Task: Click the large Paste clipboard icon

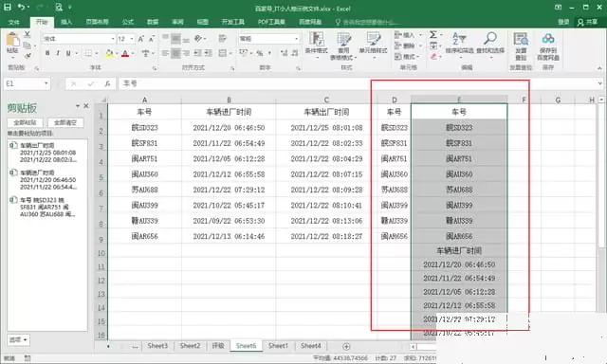Action: pyautogui.click(x=12, y=40)
